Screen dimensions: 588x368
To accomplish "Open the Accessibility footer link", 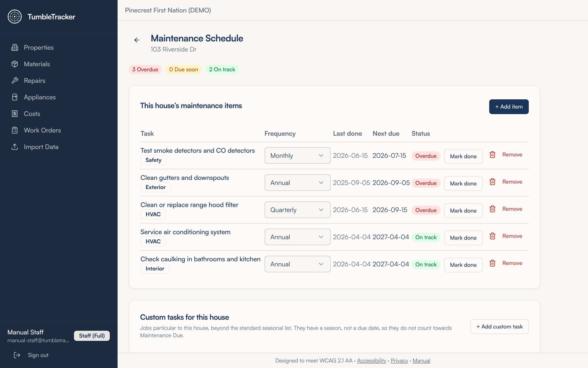I will pyautogui.click(x=371, y=360).
